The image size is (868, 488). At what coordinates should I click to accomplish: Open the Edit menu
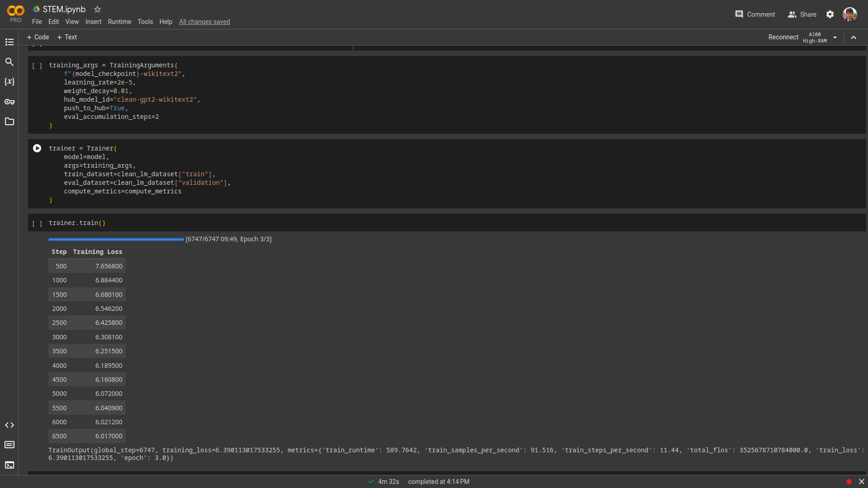click(54, 22)
